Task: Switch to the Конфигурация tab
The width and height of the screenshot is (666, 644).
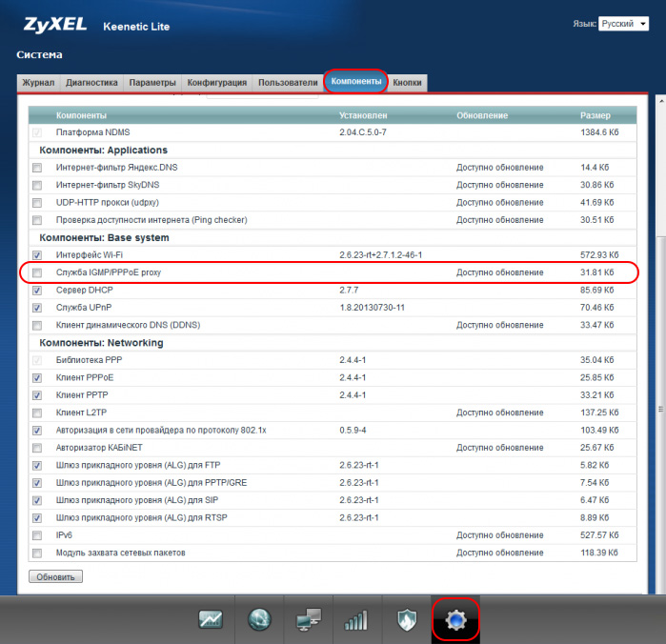Action: [x=216, y=83]
